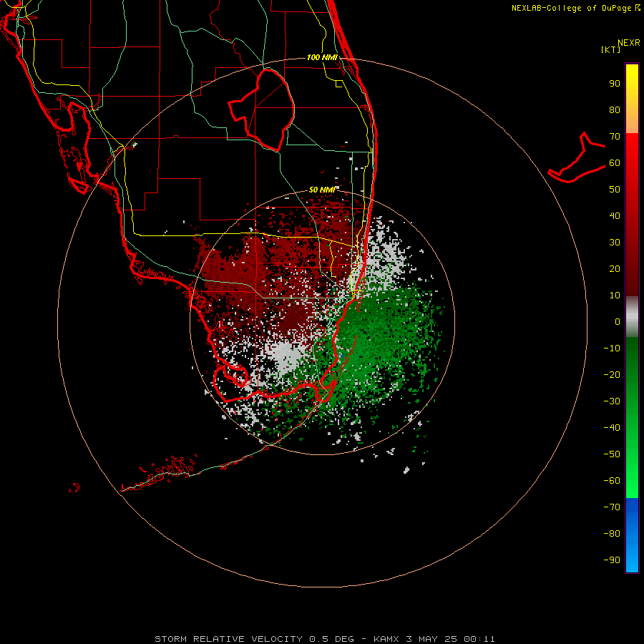Screen dimensions: 644x644
Task: Click the 3 MAY 25 date in caption
Action: 431,639
